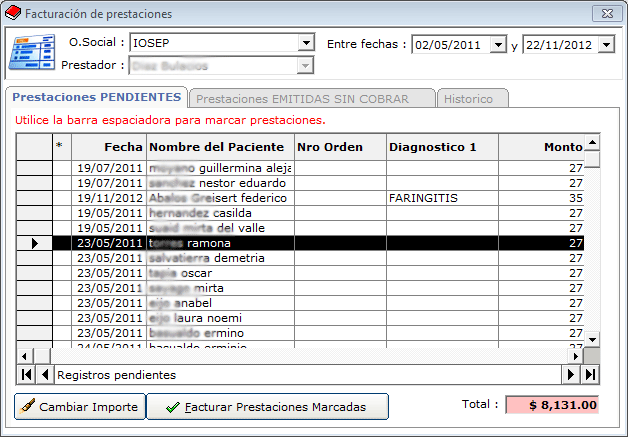This screenshot has height=437, width=628.
Task: Click the pink Total amount field
Action: click(x=551, y=405)
